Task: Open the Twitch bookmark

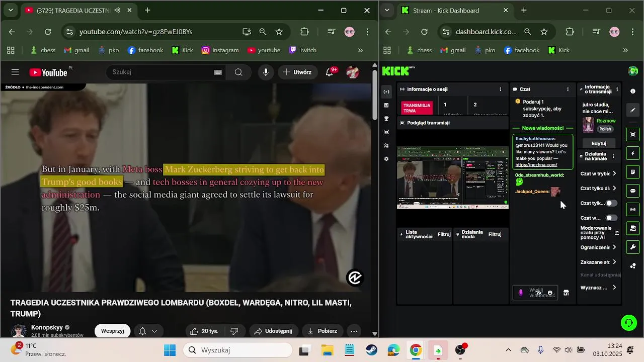Action: [x=302, y=50]
